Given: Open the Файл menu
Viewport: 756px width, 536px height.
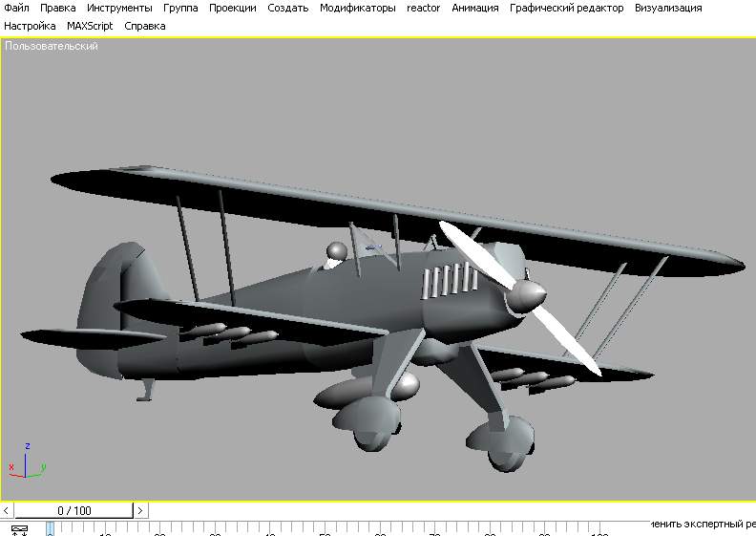Looking at the screenshot, I should pyautogui.click(x=16, y=9).
